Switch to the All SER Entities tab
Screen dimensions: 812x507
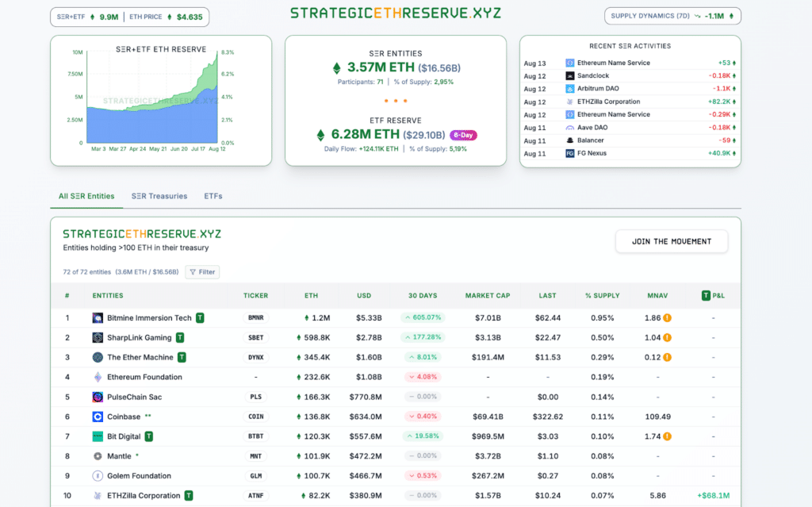[86, 196]
